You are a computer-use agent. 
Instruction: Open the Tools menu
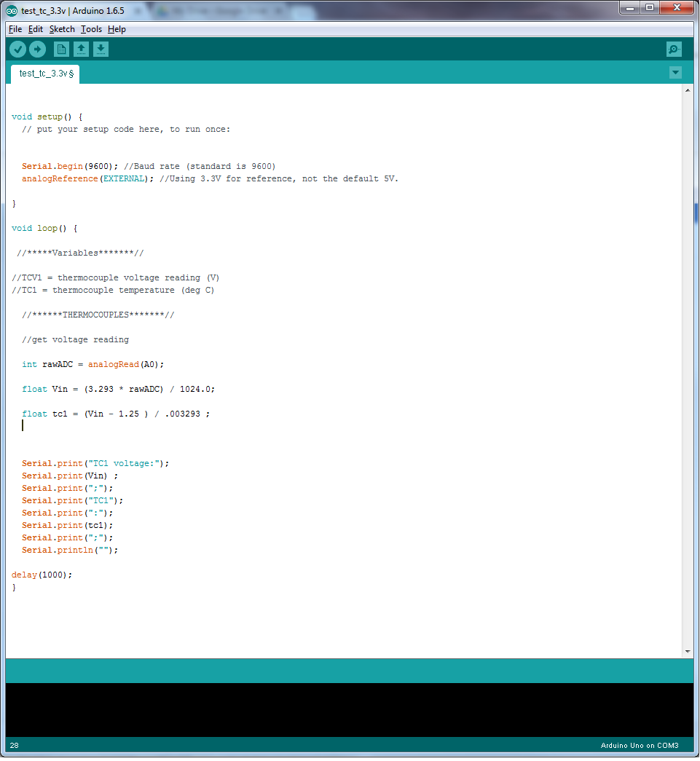click(x=91, y=29)
